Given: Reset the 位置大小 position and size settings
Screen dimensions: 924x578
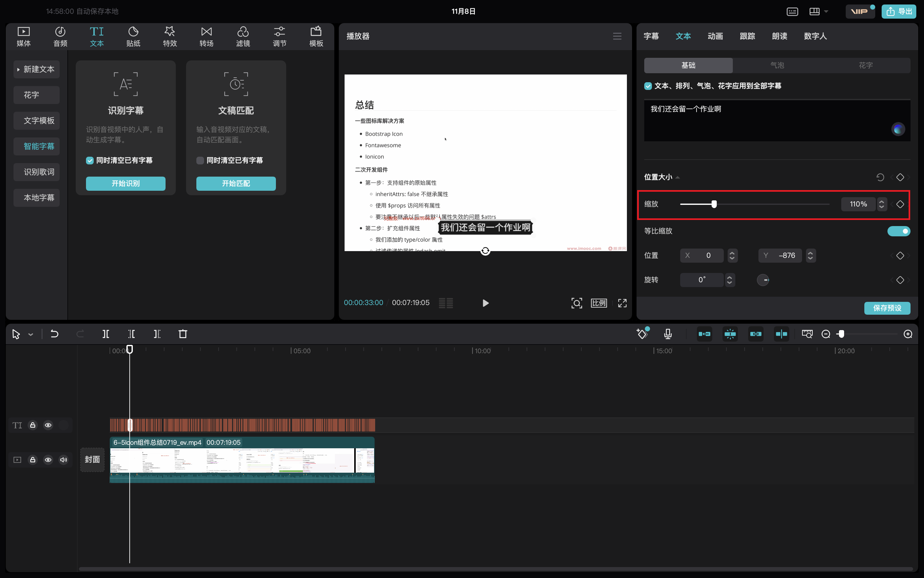Looking at the screenshot, I should point(880,177).
